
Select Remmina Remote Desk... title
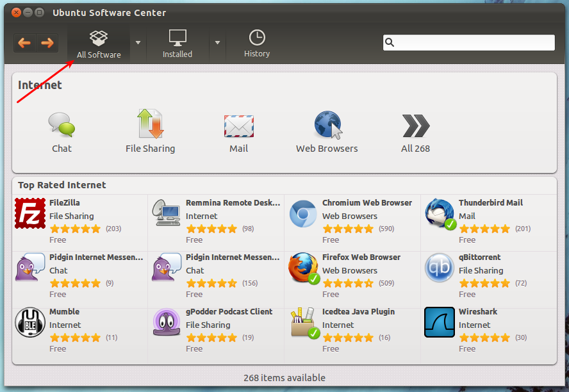[233, 202]
